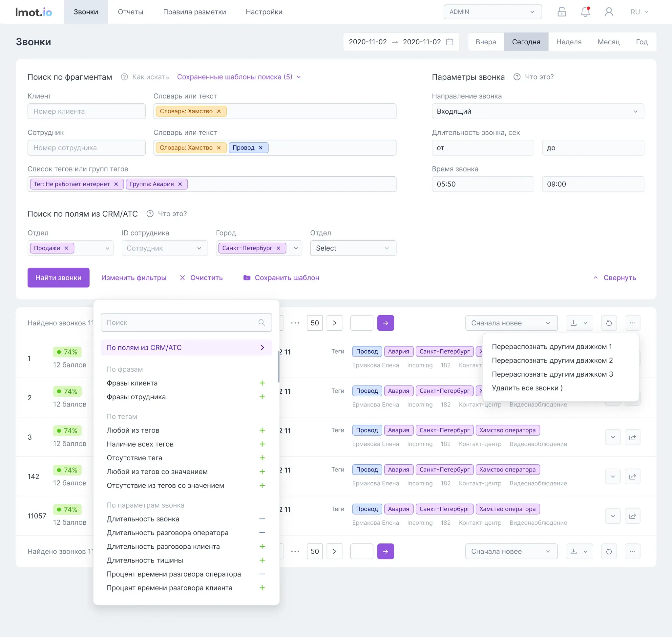The height and width of the screenshot is (637, 672).
Task: Click the share icon in row 3
Action: click(632, 437)
